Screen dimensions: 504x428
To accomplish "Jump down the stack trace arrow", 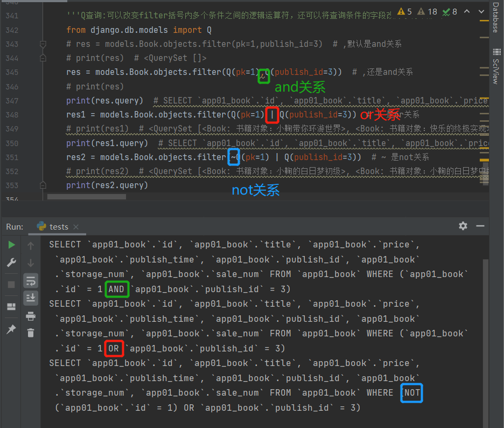I will [x=31, y=263].
